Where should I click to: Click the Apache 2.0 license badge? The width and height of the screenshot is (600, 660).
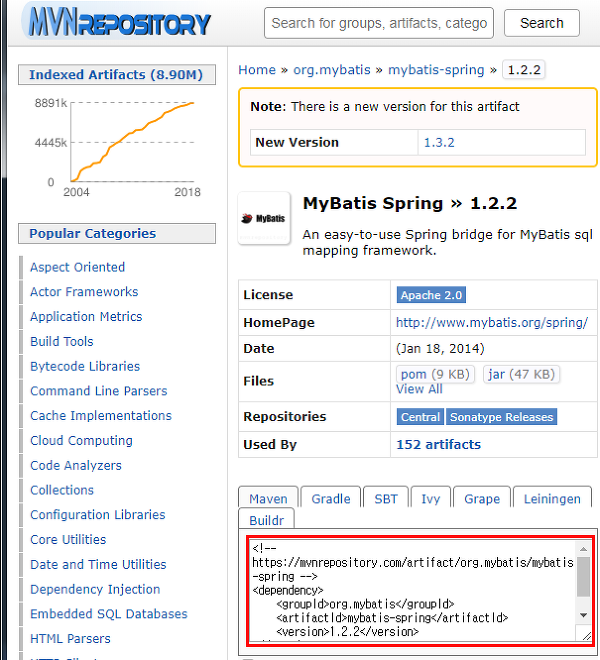pos(431,295)
